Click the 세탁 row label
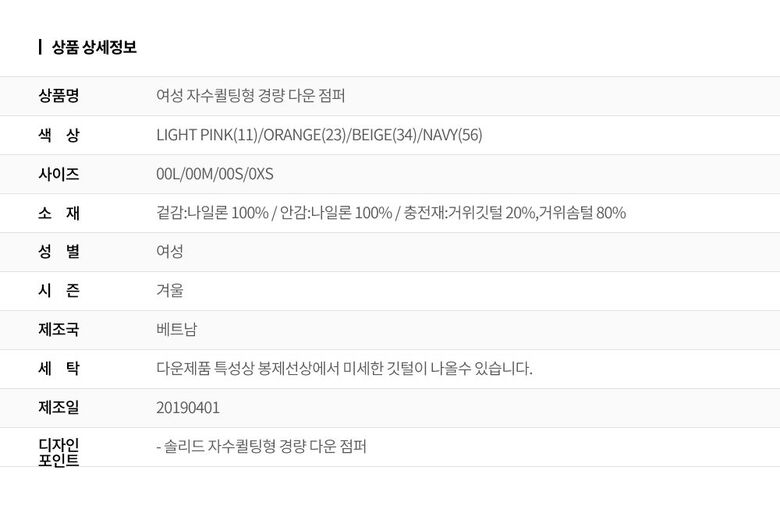 59,369
